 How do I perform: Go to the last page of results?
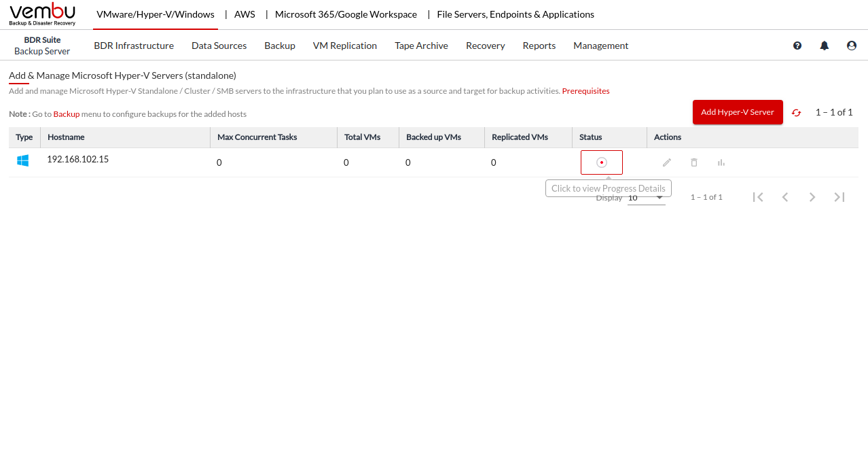839,197
